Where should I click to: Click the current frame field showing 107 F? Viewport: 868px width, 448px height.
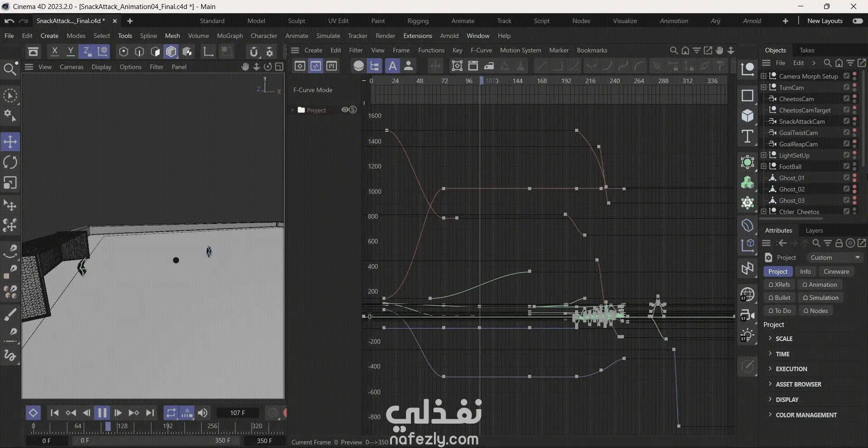pos(238,413)
